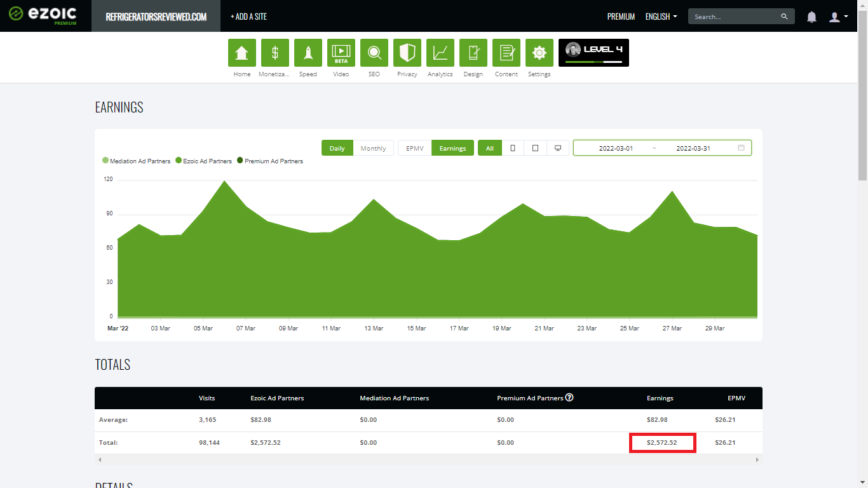Click the Premium Ad Partners help icon
868x488 pixels.
[x=569, y=398]
